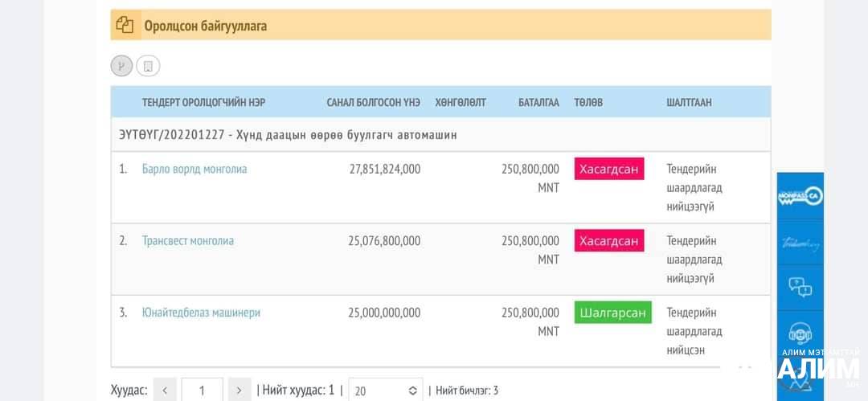Click the Шалтгаан column header

coord(690,103)
